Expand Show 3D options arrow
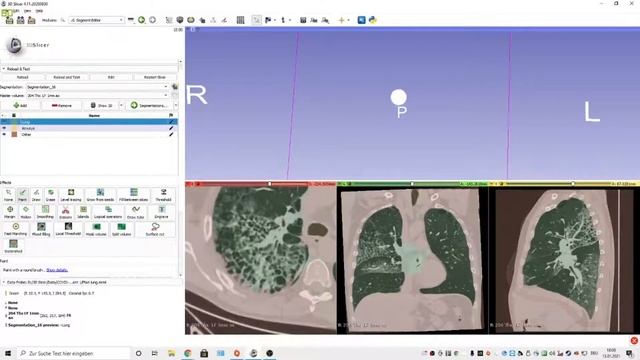Screen dimensions: 640x360 121,105
